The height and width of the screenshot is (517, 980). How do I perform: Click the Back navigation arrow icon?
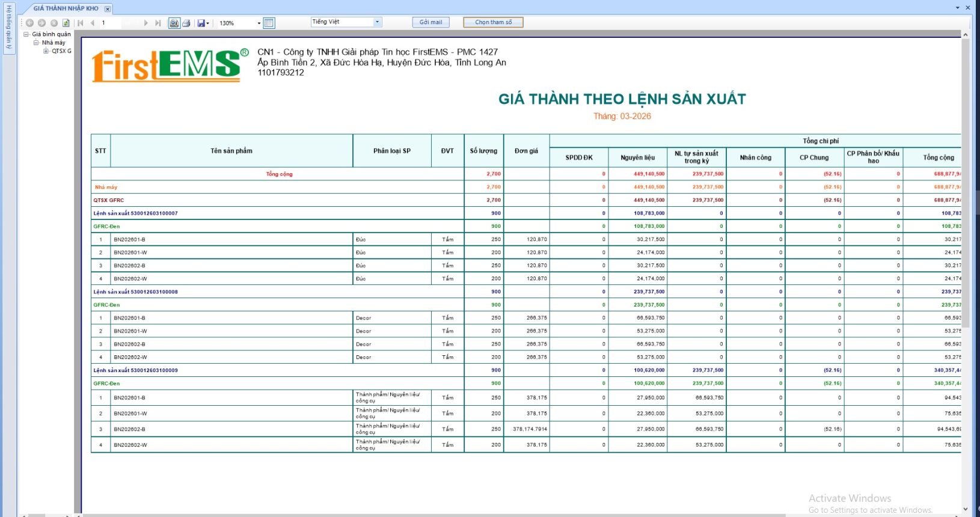[x=29, y=23]
